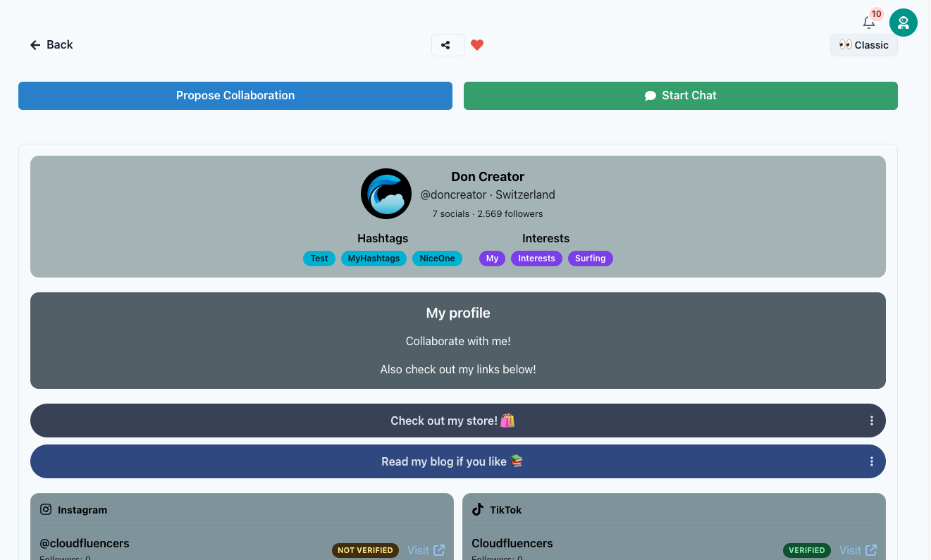Click the Instagram logo icon
This screenshot has height=560, width=931.
pyautogui.click(x=46, y=509)
